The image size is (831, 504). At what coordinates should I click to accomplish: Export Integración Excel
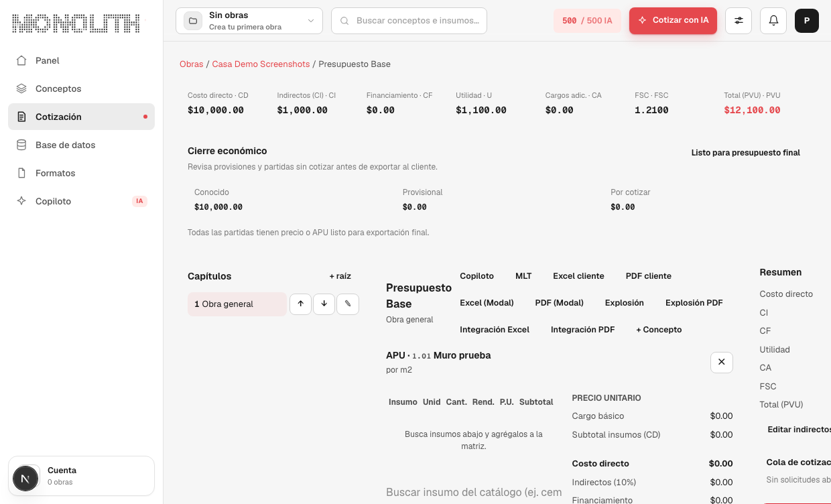[495, 330]
